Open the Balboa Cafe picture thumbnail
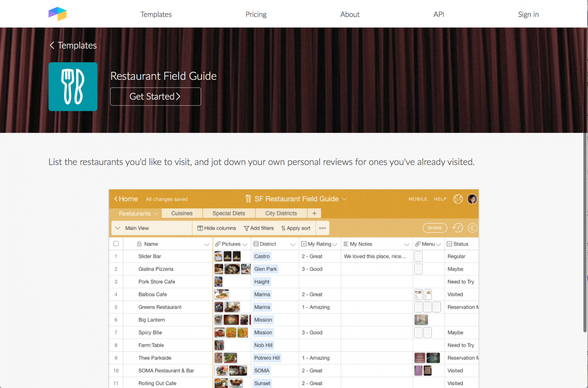Viewport: 588px width, 388px height. [x=222, y=294]
